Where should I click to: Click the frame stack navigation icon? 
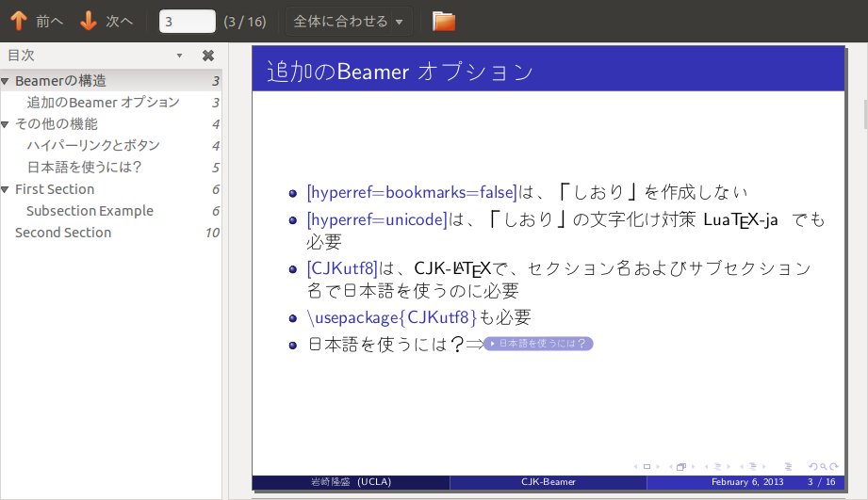point(681,466)
